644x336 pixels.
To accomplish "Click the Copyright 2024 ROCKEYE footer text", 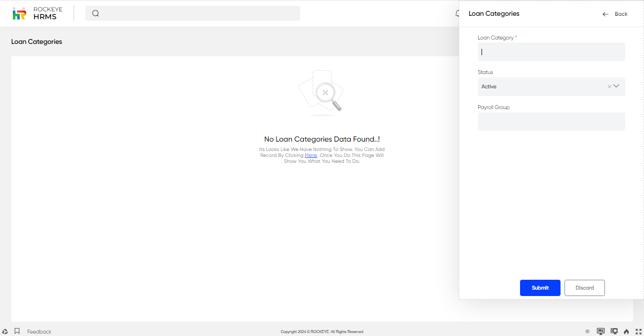I will coord(322,332).
